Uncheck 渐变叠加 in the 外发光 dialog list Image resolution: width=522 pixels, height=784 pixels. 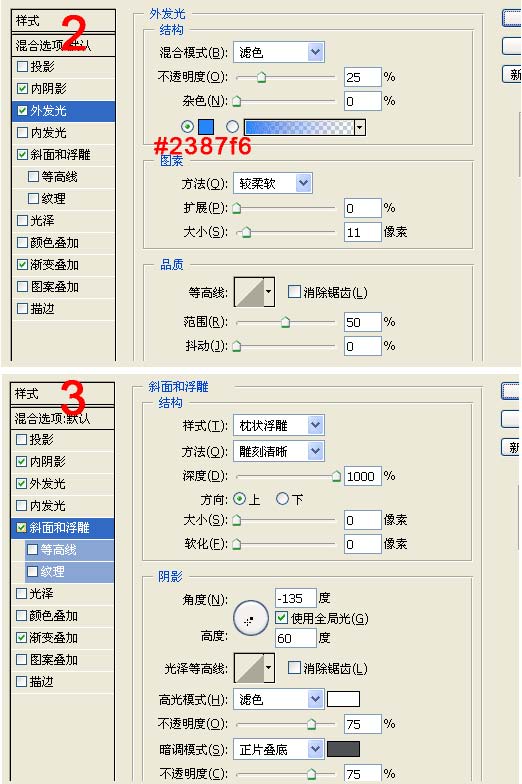22,264
